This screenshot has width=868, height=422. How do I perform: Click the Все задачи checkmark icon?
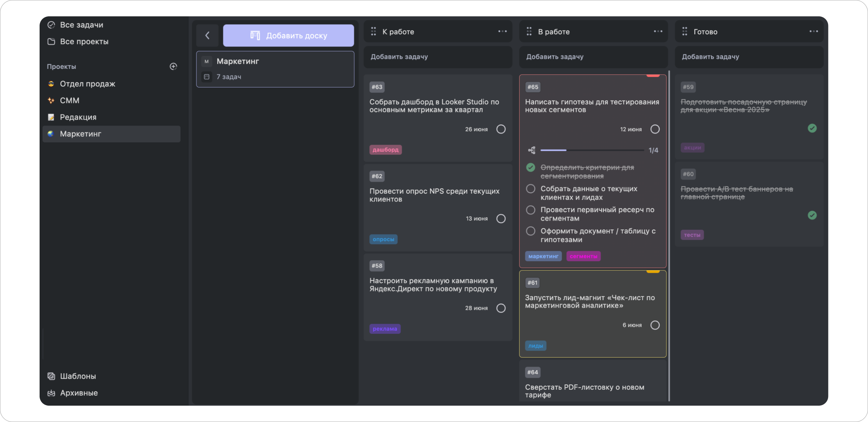51,25
